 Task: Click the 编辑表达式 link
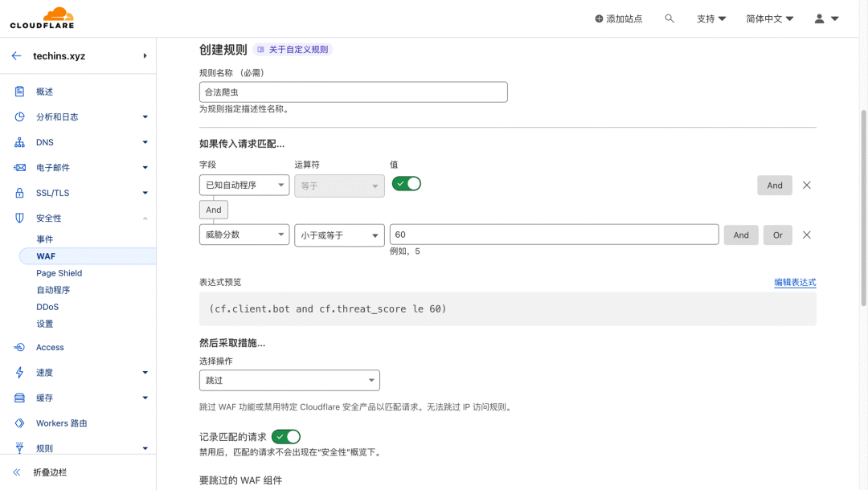[795, 283]
